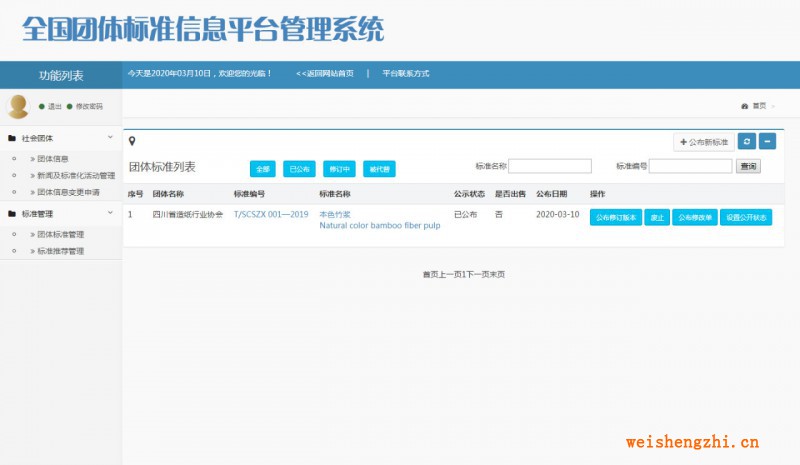Open the 首页 breadcrumb dropdown arrow
Screen dimensions: 800x465
tap(773, 106)
